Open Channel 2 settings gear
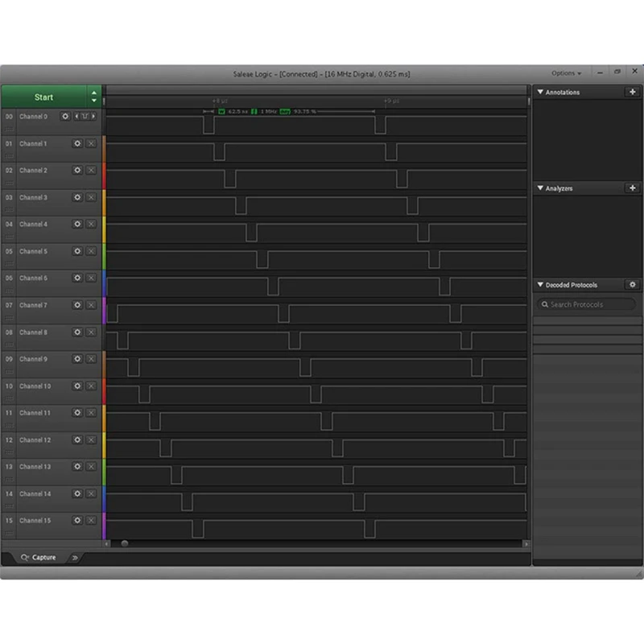644x644 pixels. [x=77, y=170]
